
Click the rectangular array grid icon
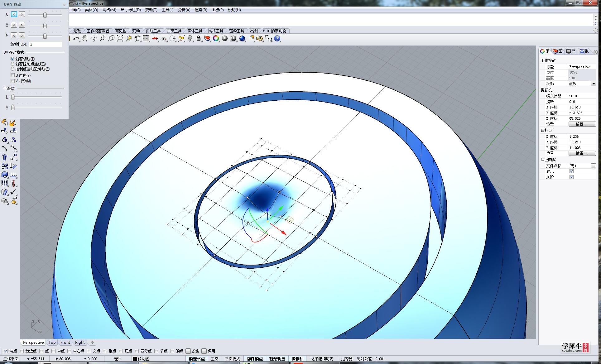5,183
